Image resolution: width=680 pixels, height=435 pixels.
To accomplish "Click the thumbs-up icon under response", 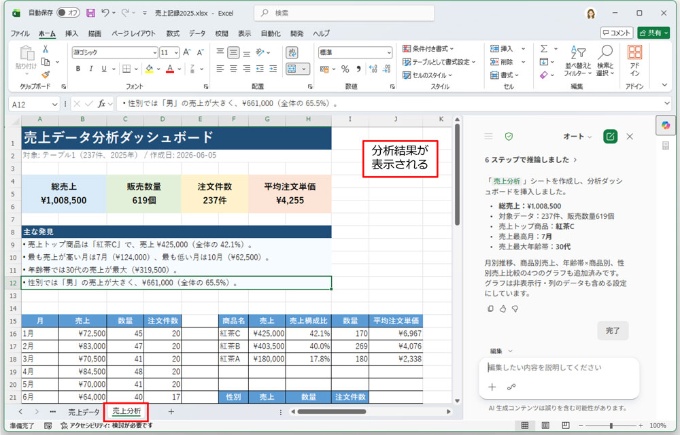I will (503, 309).
